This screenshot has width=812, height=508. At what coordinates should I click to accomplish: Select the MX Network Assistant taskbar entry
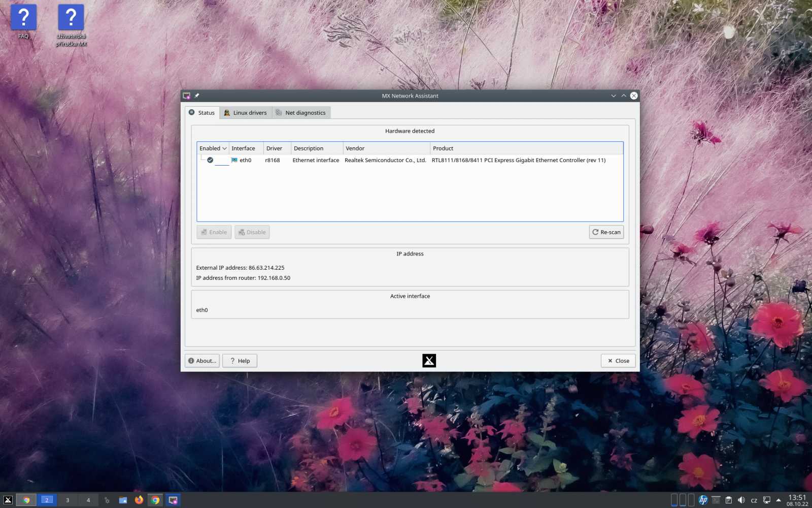click(173, 500)
